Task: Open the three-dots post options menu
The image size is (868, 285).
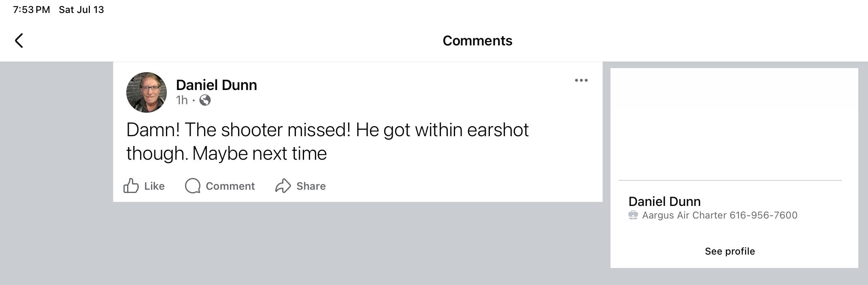Action: point(581,80)
